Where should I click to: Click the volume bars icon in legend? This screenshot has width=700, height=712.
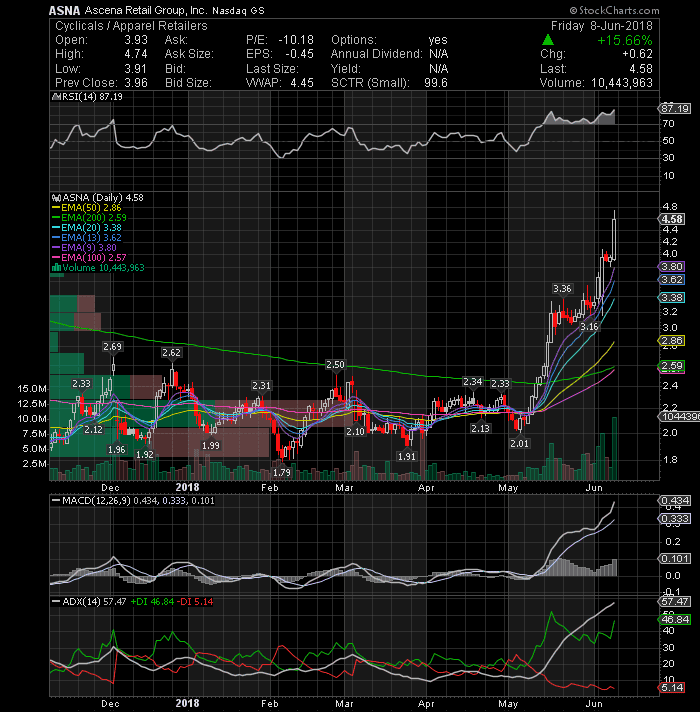pos(56,268)
